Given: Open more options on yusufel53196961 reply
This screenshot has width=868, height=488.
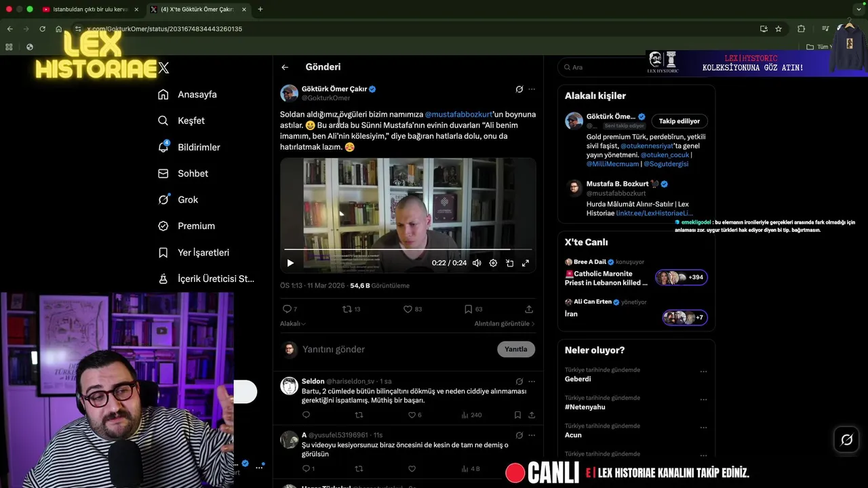Looking at the screenshot, I should tap(532, 435).
